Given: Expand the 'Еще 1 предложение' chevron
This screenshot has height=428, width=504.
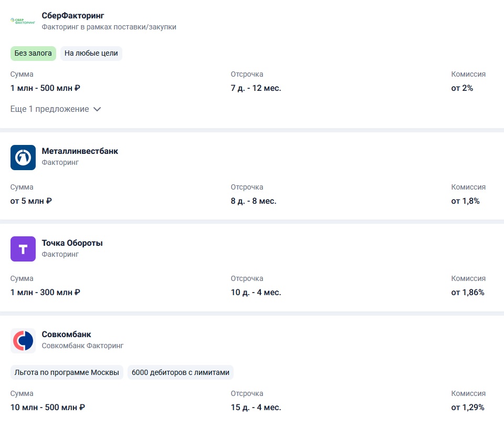Looking at the screenshot, I should pos(97,109).
